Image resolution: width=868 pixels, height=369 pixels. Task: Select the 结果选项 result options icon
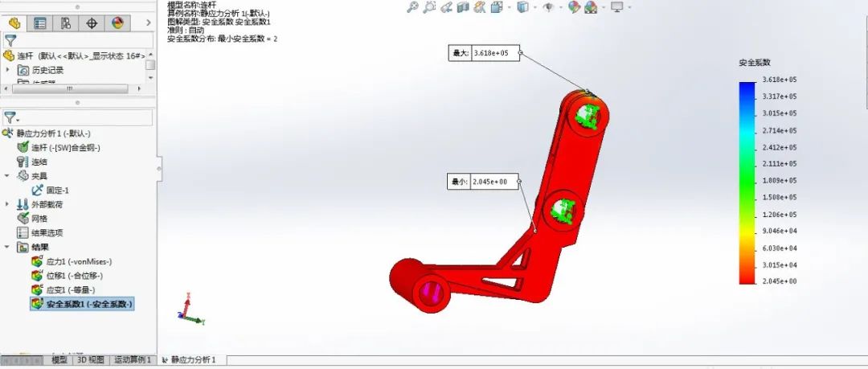[x=23, y=232]
